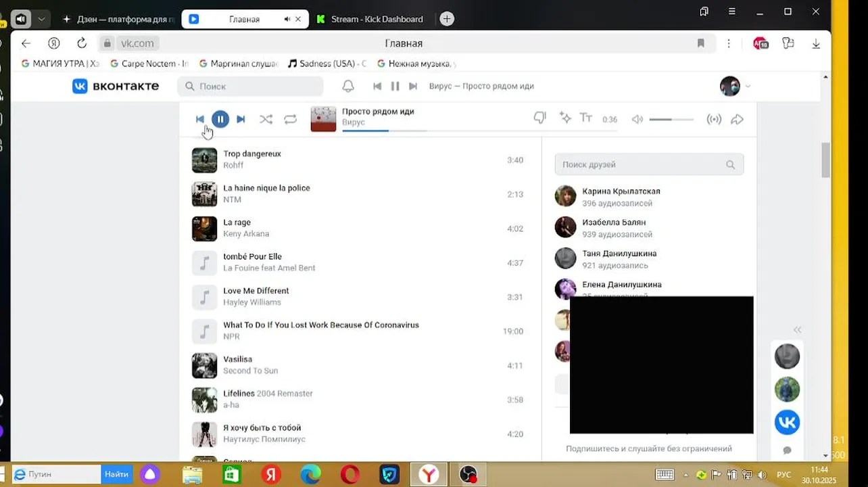Viewport: 868px width, 487px height.
Task: Click the ВКонтакте logo
Action: pos(116,86)
